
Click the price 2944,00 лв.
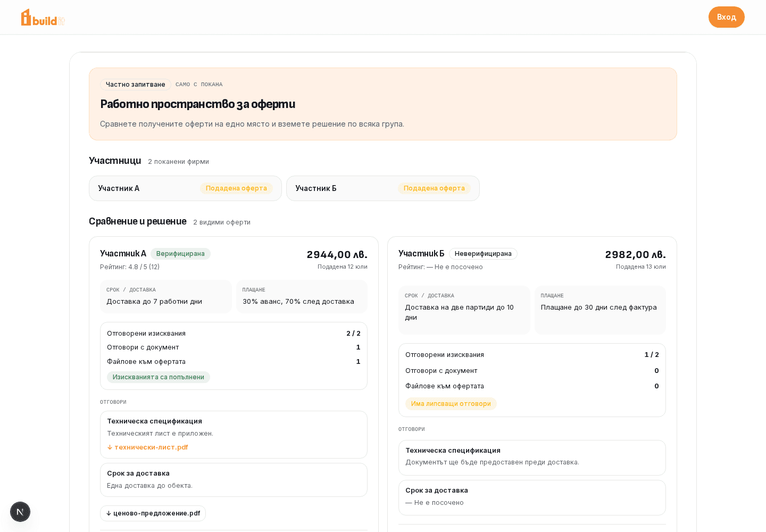tap(337, 254)
